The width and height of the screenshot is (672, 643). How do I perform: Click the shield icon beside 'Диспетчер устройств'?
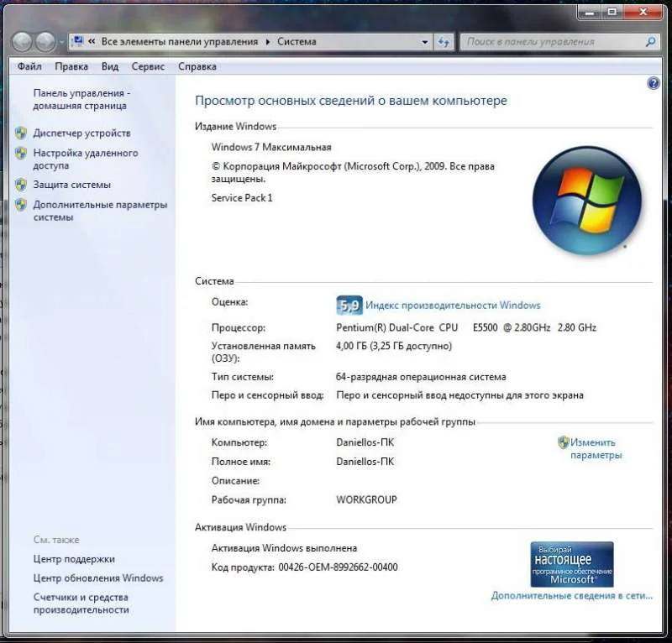[20, 133]
